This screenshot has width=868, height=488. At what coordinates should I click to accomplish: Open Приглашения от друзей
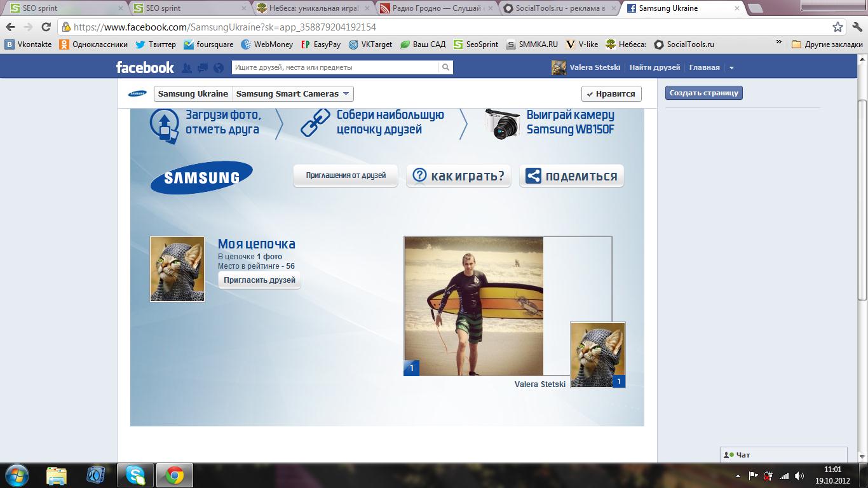346,175
